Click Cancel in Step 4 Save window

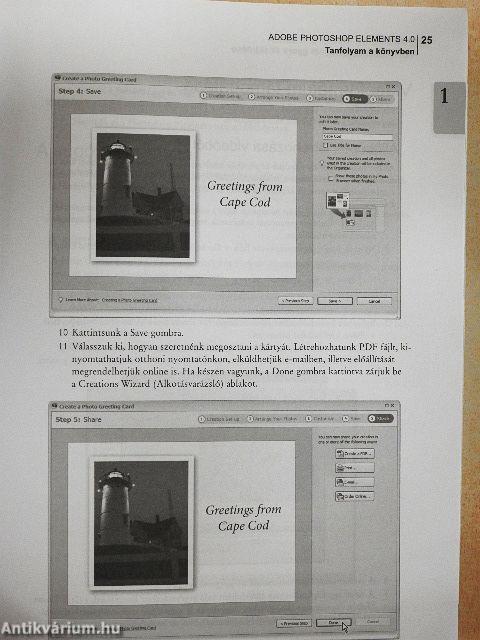(x=374, y=301)
